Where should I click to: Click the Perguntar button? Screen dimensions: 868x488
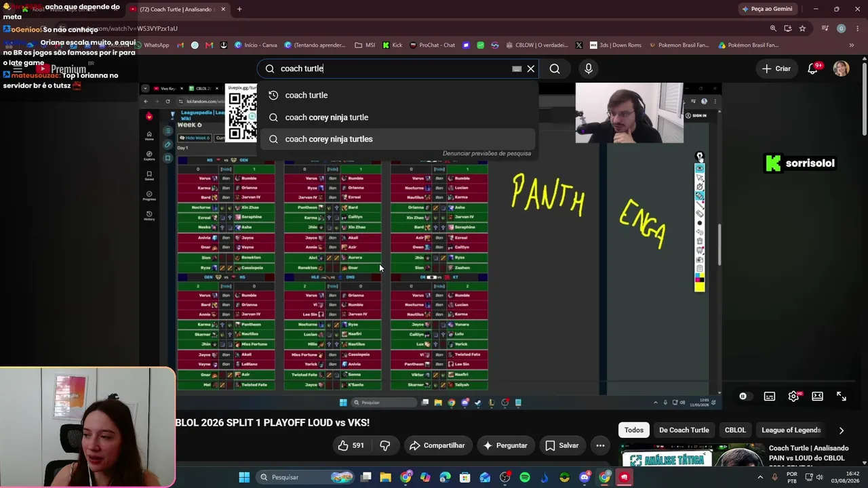(505, 445)
